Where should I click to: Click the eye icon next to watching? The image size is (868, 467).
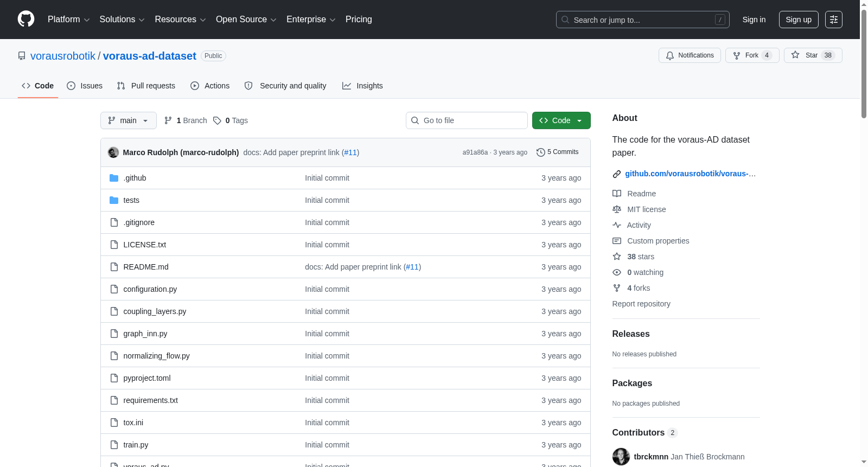point(617,272)
